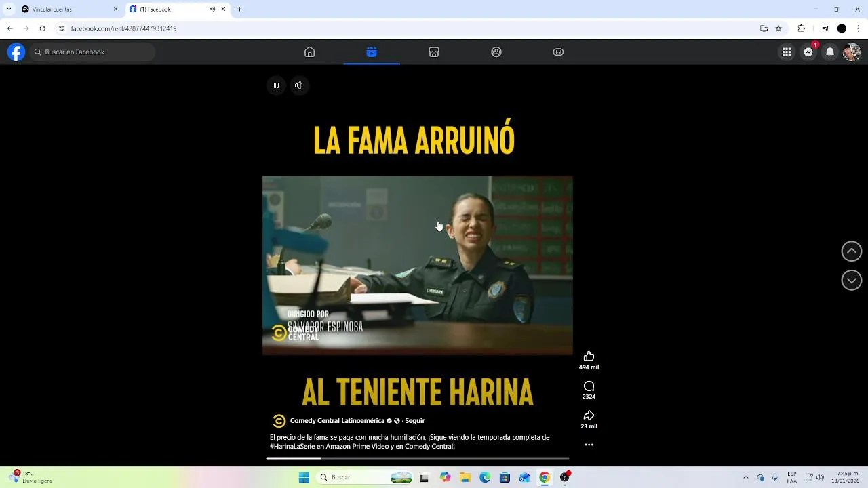
Task: View site information icon in address bar
Action: 62,28
